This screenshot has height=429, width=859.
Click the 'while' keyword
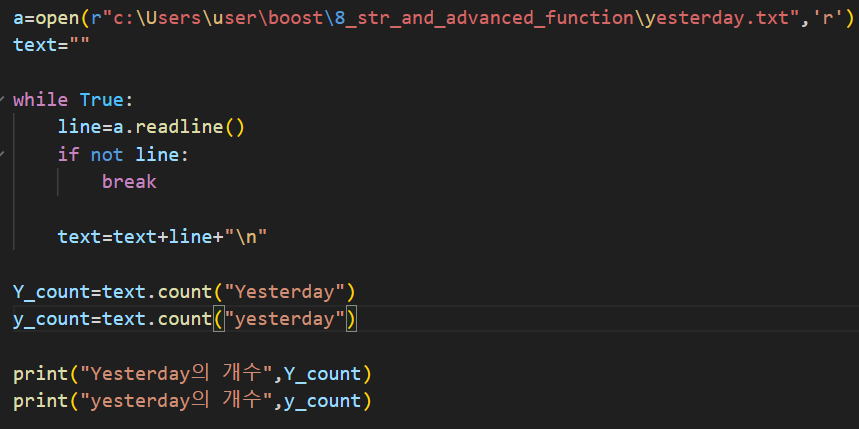click(41, 100)
